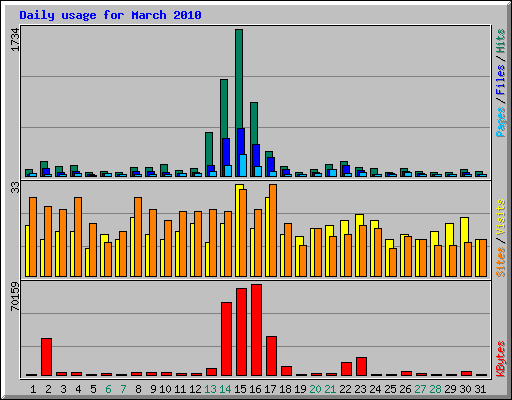Click the red KBytes bar for day 15
Viewport: 512px width, 400px height.
click(241, 332)
